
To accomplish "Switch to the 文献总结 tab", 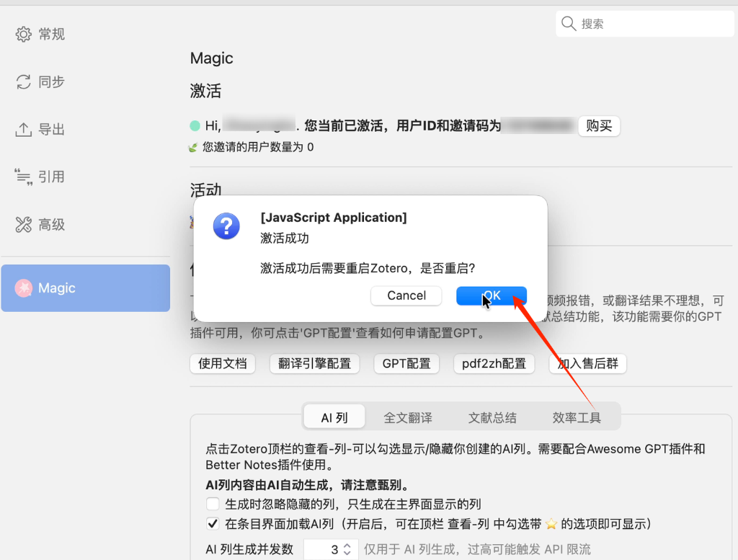I will tap(492, 417).
